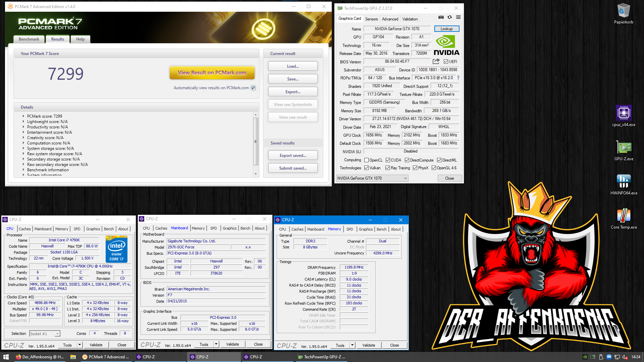Image resolution: width=644 pixels, height=362 pixels.
Task: Open SPD tab in the Memory CPU-Z window
Action: point(350,229)
